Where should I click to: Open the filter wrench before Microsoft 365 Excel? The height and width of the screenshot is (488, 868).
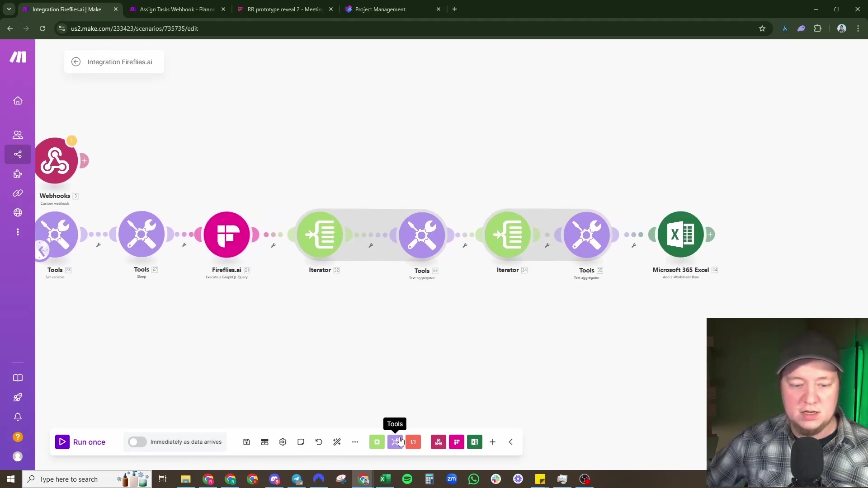[634, 245]
